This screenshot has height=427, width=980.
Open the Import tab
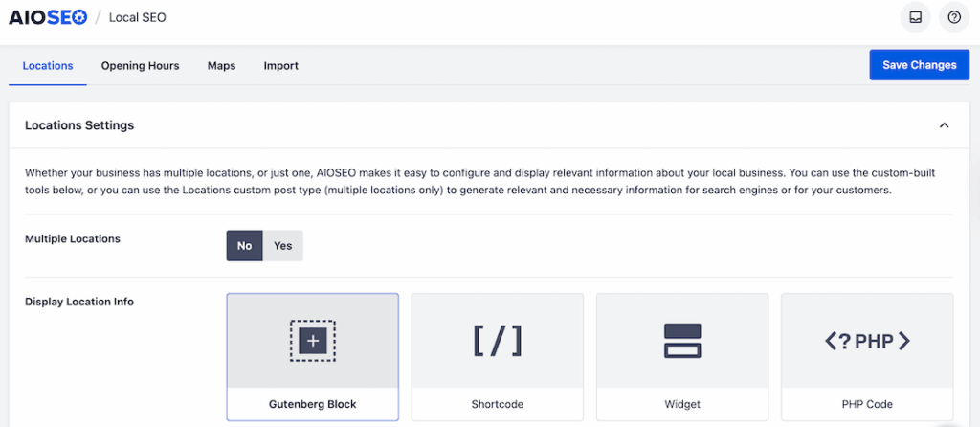click(281, 66)
